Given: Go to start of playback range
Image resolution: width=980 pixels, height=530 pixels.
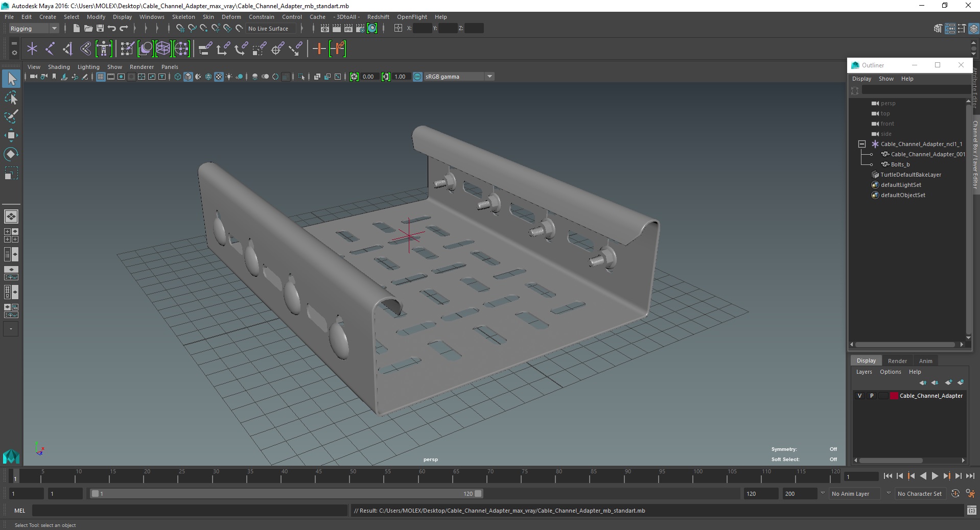Looking at the screenshot, I should 888,476.
